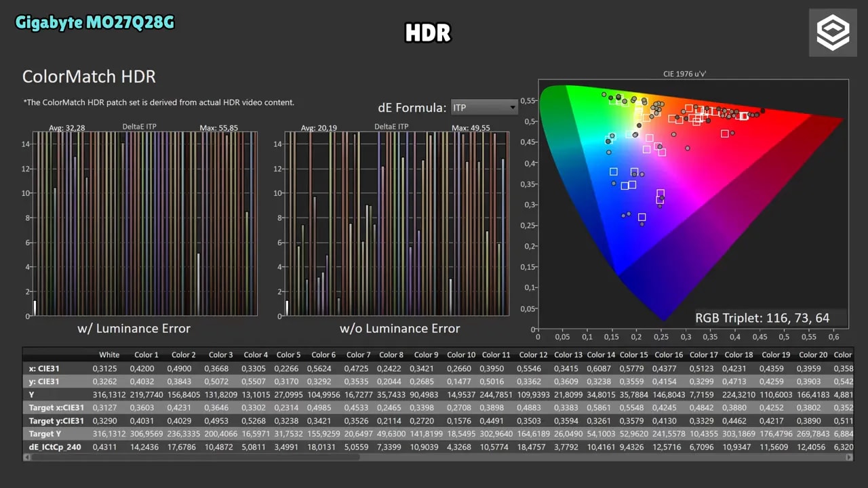
Task: Select the Color 3 column header
Action: coord(220,354)
